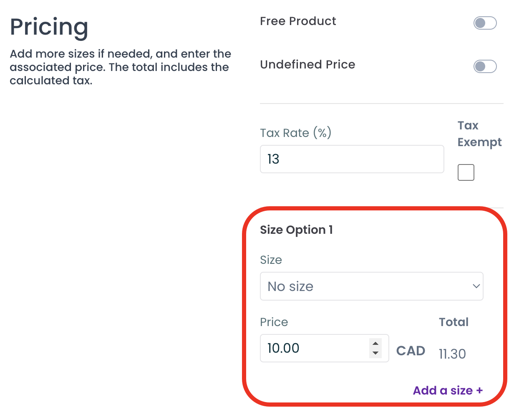Click the CAD currency label

(411, 351)
